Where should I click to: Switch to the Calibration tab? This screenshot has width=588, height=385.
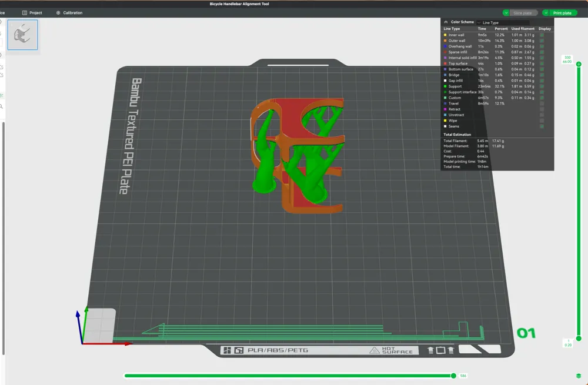click(x=69, y=13)
